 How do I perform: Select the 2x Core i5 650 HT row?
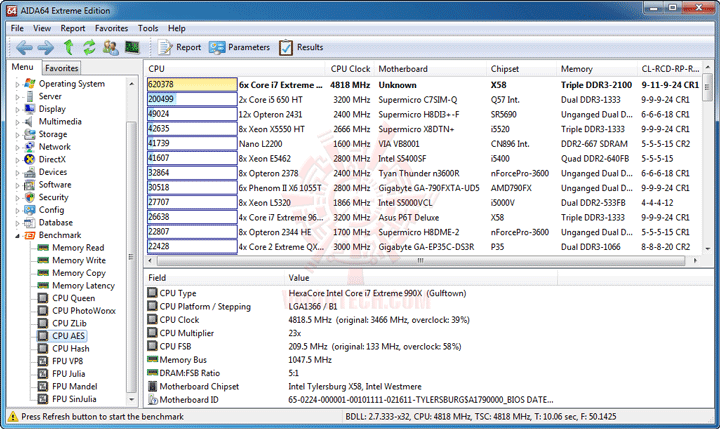[x=423, y=100]
